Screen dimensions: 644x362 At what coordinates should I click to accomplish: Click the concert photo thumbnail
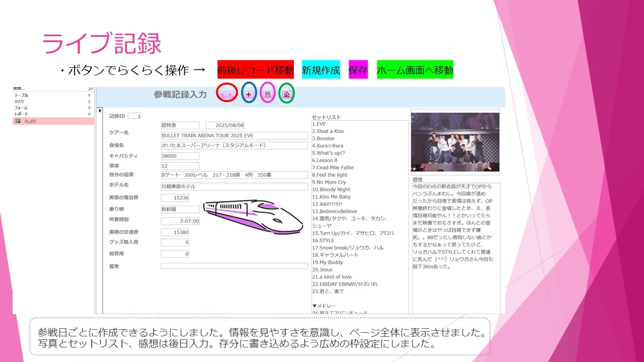coord(455,142)
